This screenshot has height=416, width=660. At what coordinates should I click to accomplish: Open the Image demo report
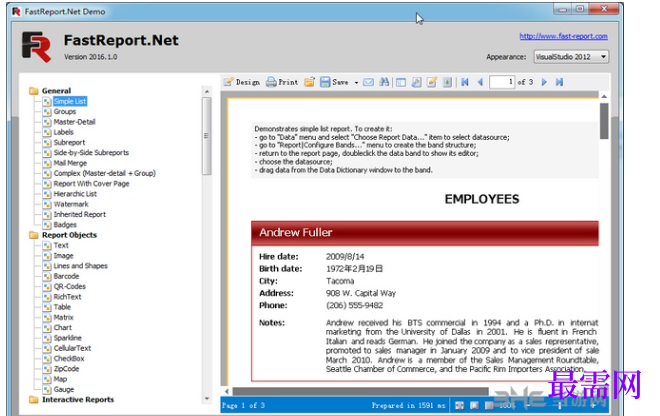pos(64,256)
